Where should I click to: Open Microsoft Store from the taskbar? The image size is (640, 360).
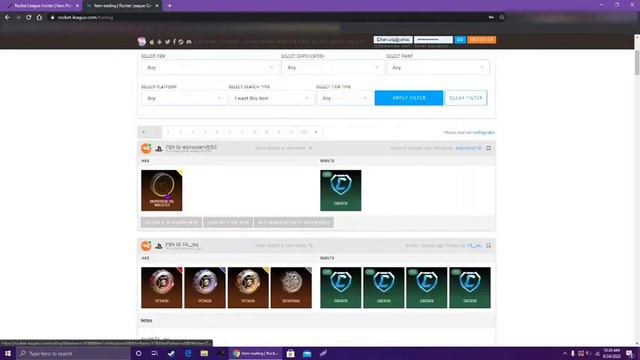290,353
